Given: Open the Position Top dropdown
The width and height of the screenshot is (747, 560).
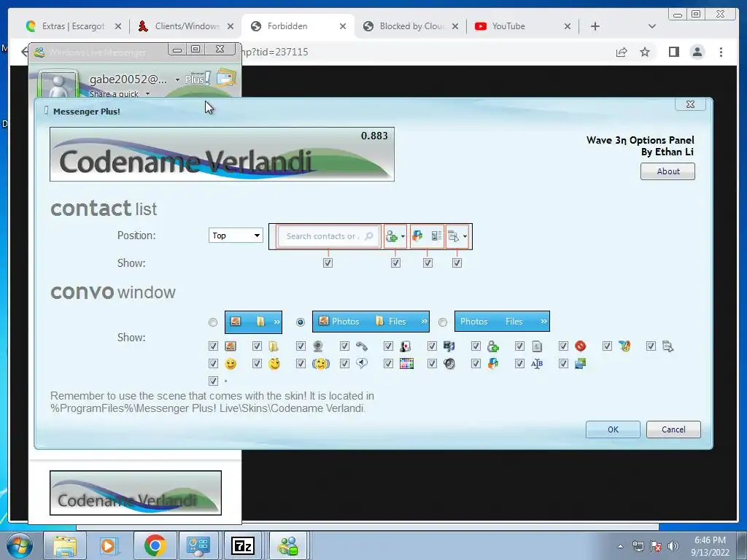Looking at the screenshot, I should point(236,236).
